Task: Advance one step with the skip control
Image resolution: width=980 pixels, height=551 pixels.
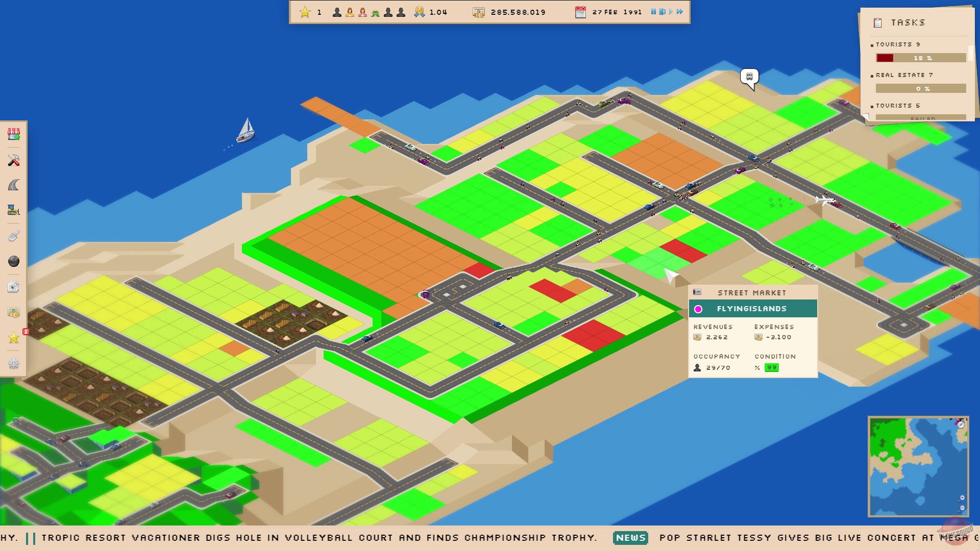Action: (662, 11)
